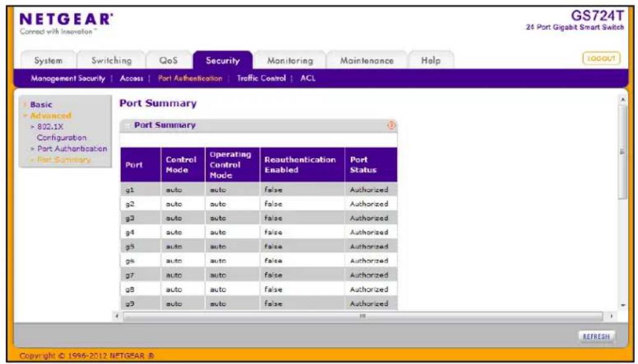Click the Control Mode column header
Screen dimensions: 638x364
183,164
